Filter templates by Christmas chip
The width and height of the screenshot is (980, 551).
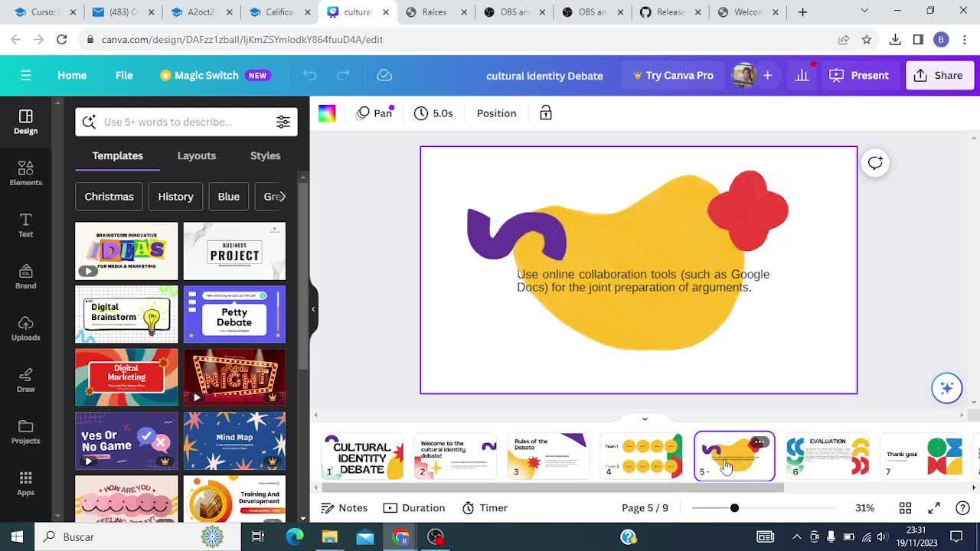[109, 197]
